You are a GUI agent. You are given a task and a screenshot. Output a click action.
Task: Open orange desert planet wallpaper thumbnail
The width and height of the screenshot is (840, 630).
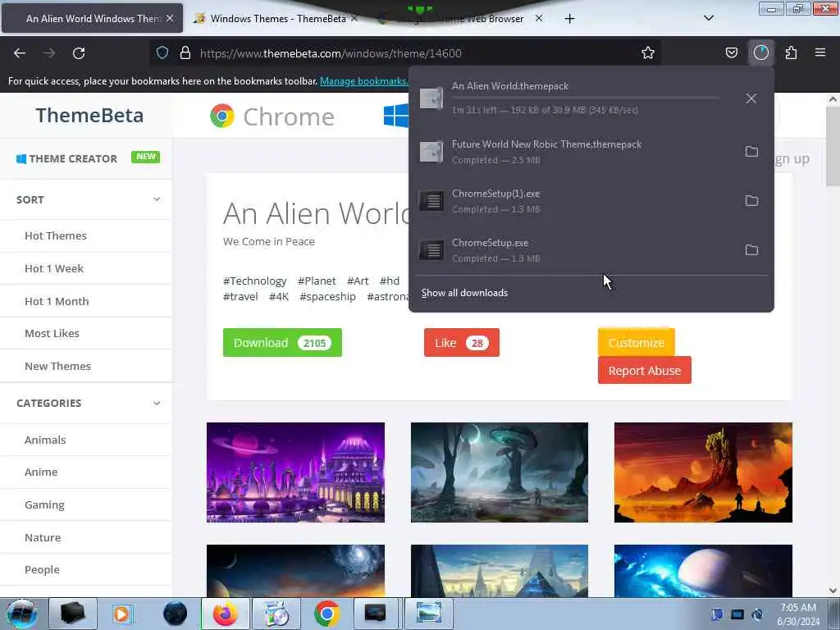pyautogui.click(x=703, y=472)
